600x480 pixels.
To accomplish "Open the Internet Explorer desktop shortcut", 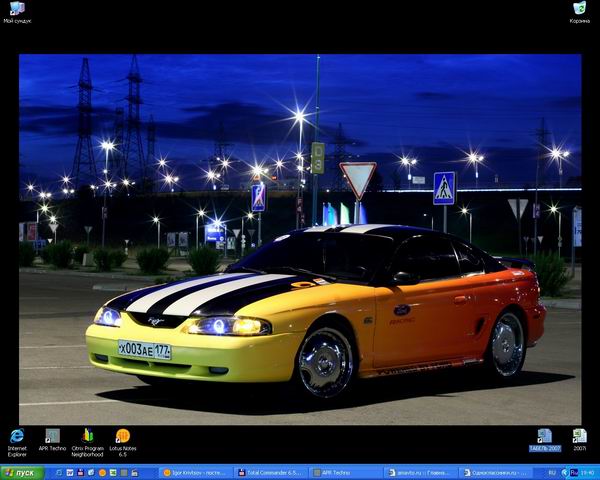I will [x=17, y=436].
